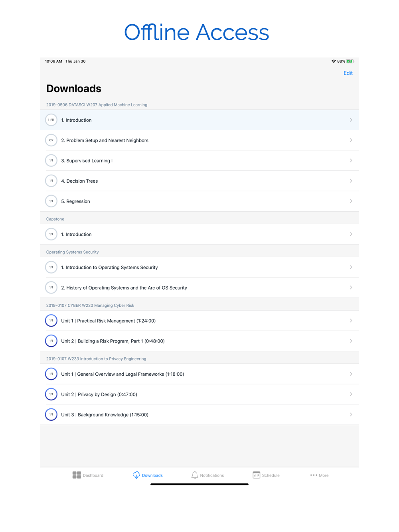Expand chevron on Unit 3 Background Knowledge

pos(351,415)
